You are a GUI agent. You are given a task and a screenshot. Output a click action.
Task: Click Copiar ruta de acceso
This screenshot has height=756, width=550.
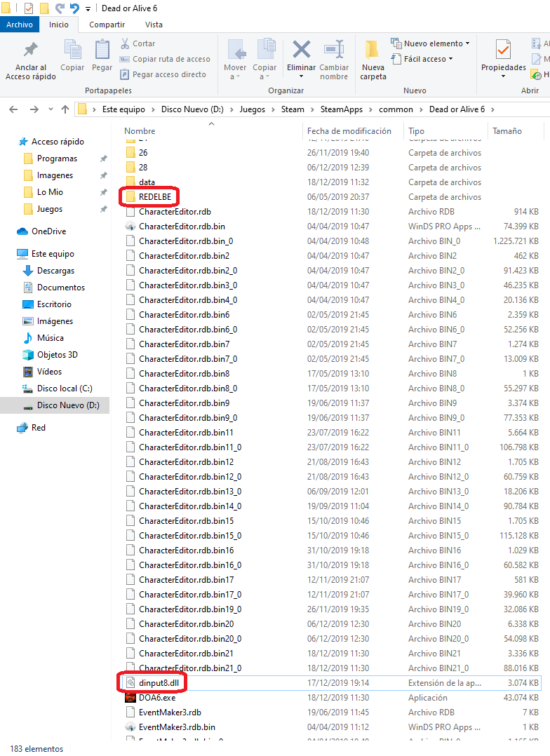click(x=165, y=59)
